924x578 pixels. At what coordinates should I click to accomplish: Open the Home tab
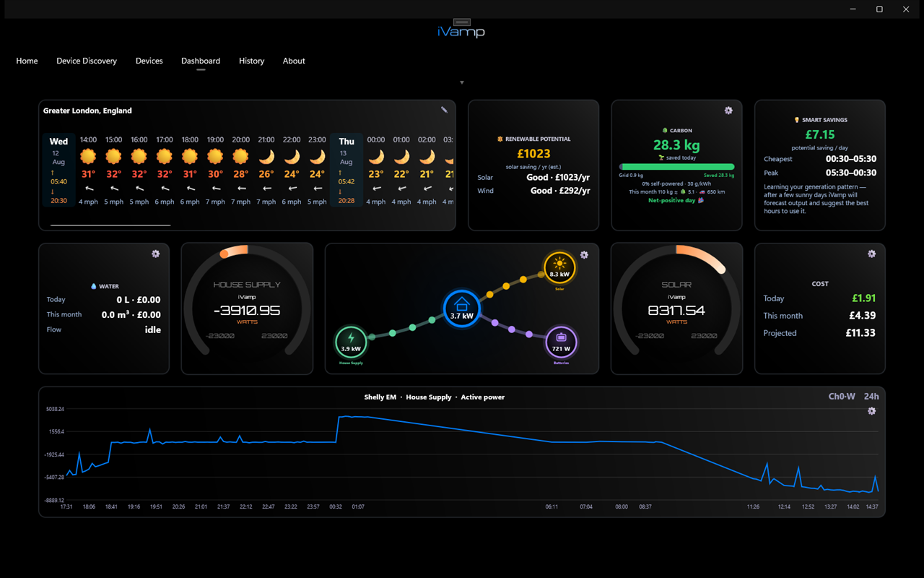click(27, 61)
